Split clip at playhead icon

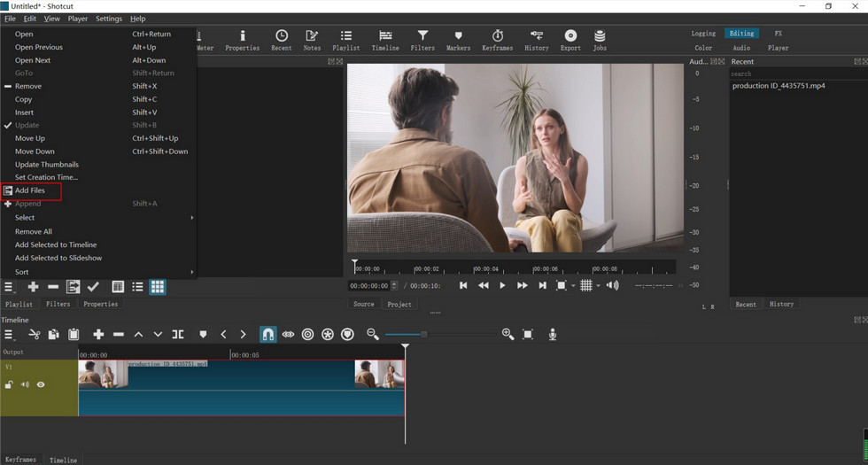[178, 335]
